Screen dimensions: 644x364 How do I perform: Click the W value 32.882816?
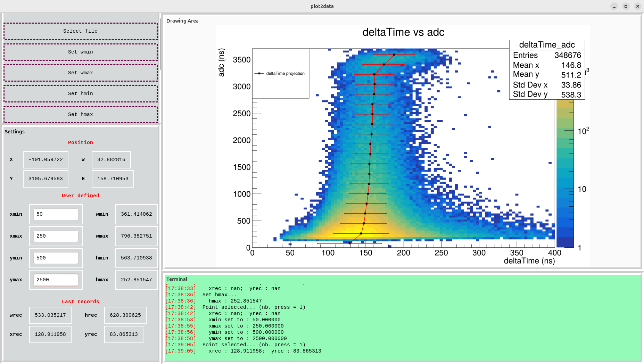coord(111,160)
